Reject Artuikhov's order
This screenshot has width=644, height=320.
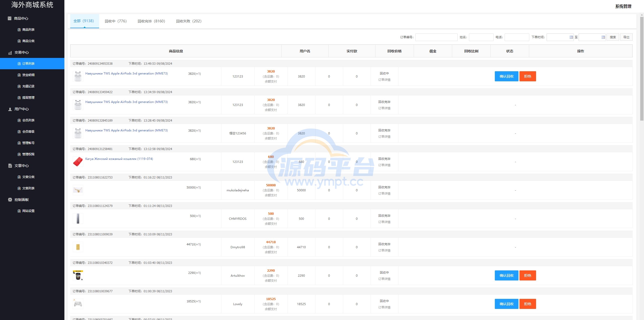(x=528, y=275)
